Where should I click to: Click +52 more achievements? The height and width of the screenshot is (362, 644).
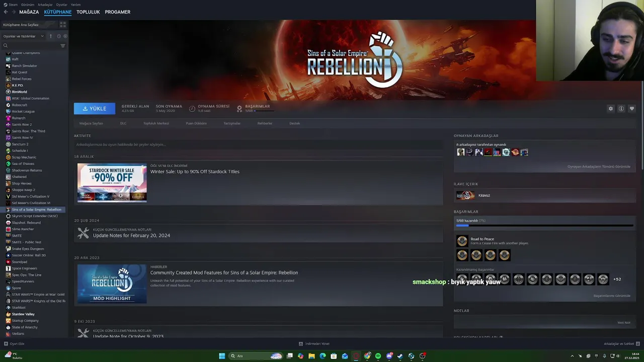(x=617, y=279)
